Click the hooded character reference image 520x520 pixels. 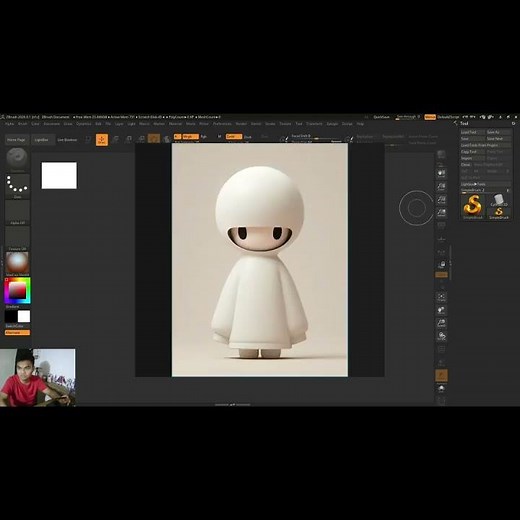pos(260,260)
